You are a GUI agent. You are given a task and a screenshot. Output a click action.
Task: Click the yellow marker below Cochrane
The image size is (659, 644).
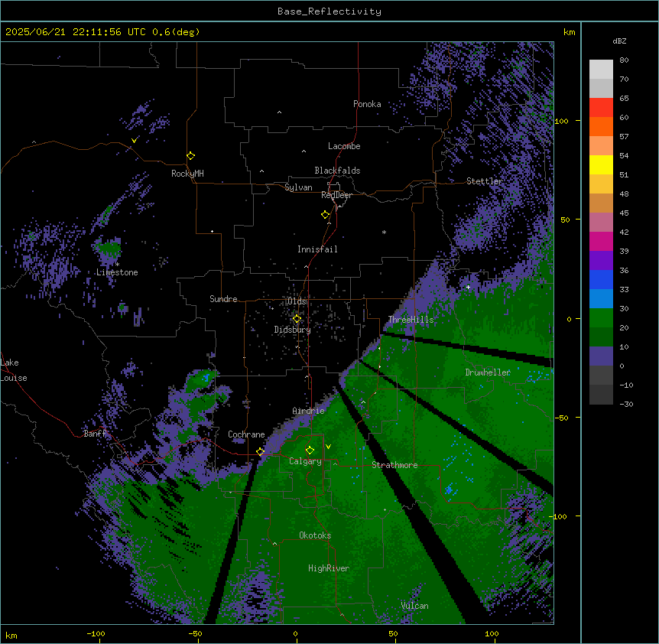click(x=260, y=451)
